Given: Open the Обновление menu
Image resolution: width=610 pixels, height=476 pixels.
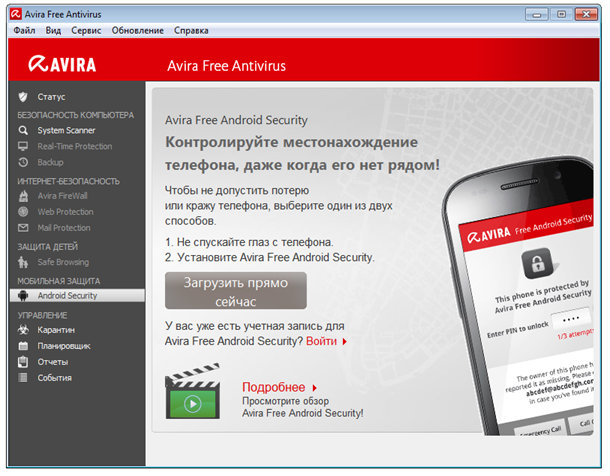Looking at the screenshot, I should click(138, 30).
